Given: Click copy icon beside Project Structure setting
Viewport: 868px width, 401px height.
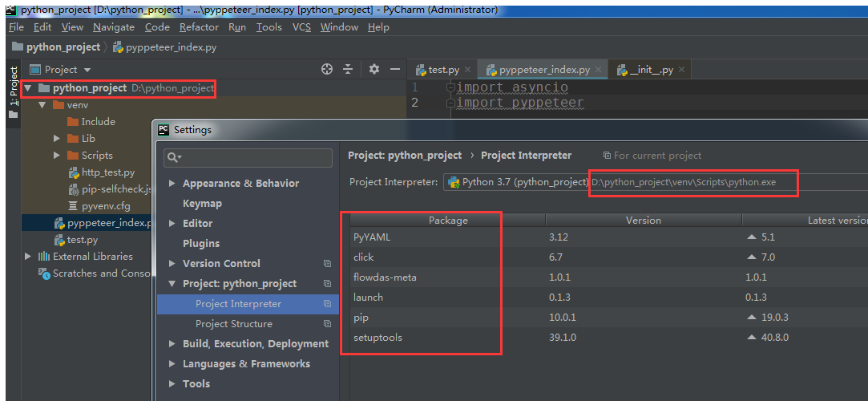Looking at the screenshot, I should pos(327,324).
